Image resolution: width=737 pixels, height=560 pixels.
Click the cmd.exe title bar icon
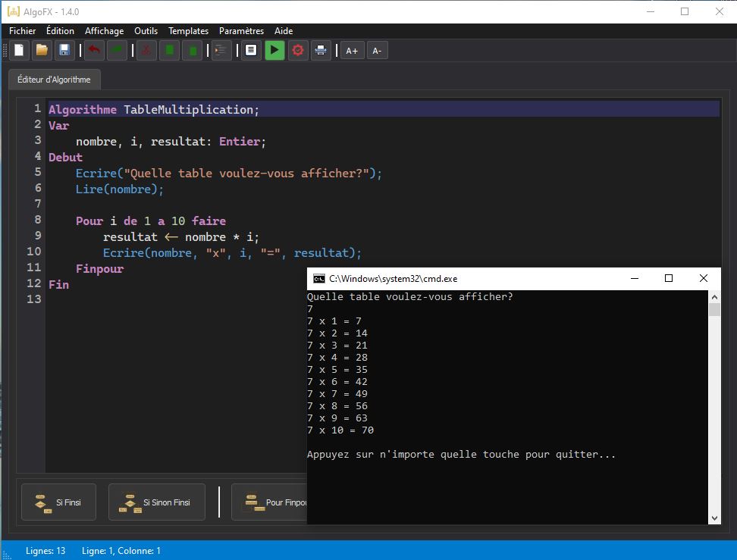(319, 279)
